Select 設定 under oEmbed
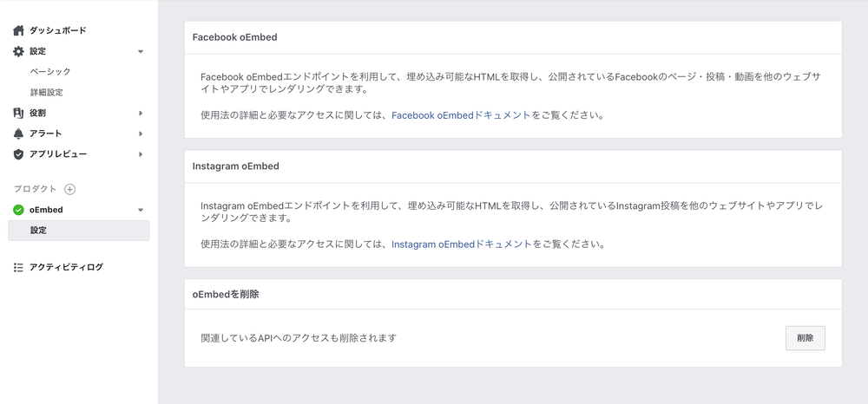The width and height of the screenshot is (868, 404). click(79, 231)
